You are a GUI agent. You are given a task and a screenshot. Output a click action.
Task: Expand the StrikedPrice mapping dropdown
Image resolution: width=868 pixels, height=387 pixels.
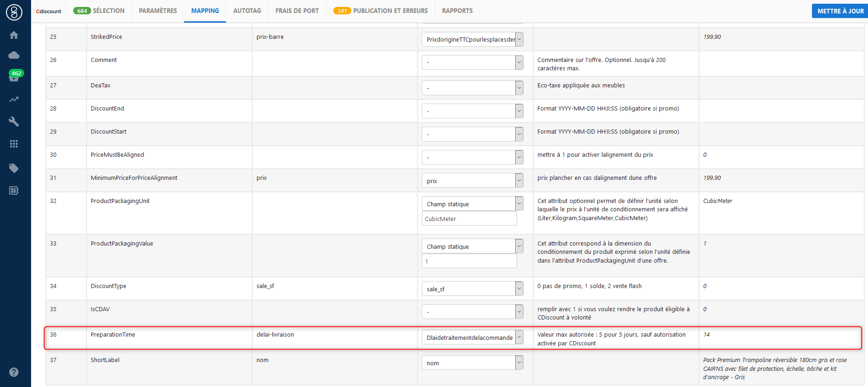point(472,39)
